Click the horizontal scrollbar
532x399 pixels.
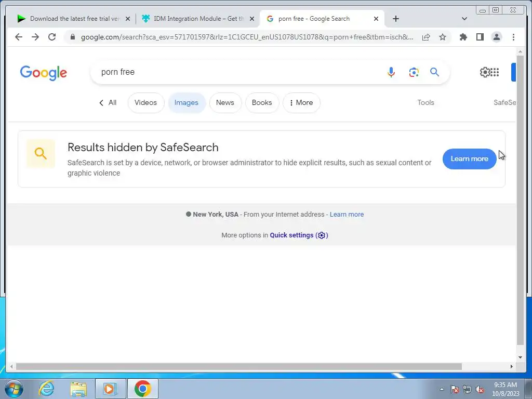pyautogui.click(x=239, y=366)
